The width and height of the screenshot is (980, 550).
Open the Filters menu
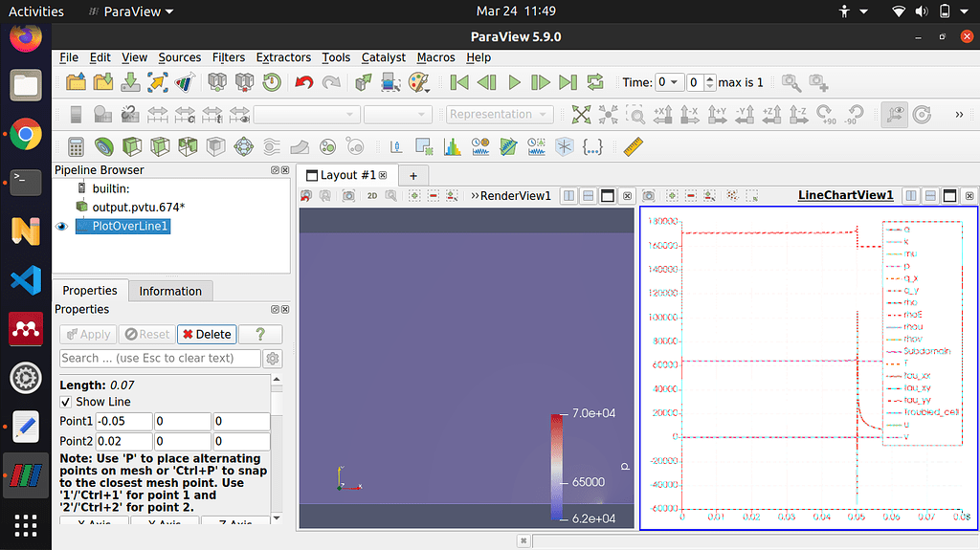pyautogui.click(x=228, y=57)
